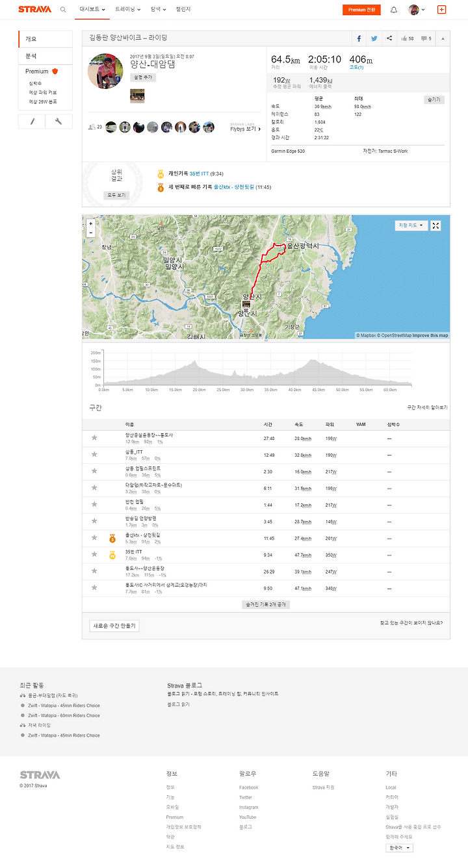Star the 35번 ITT segment row
The height and width of the screenshot is (868, 468).
coord(94,555)
